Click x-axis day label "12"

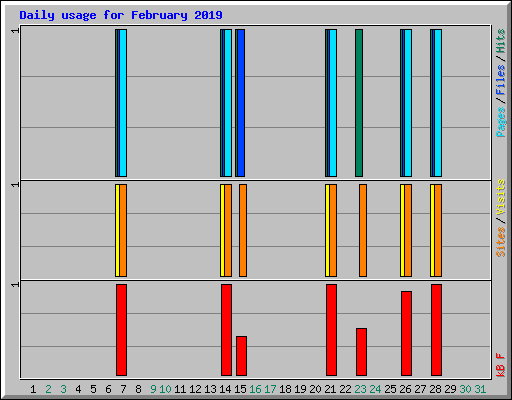tap(195, 389)
